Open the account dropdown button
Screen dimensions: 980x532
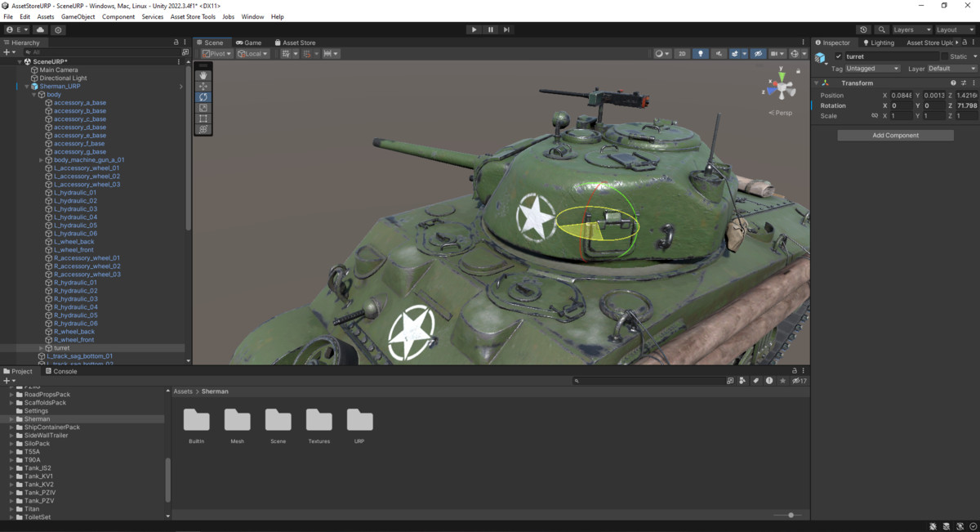(x=16, y=29)
